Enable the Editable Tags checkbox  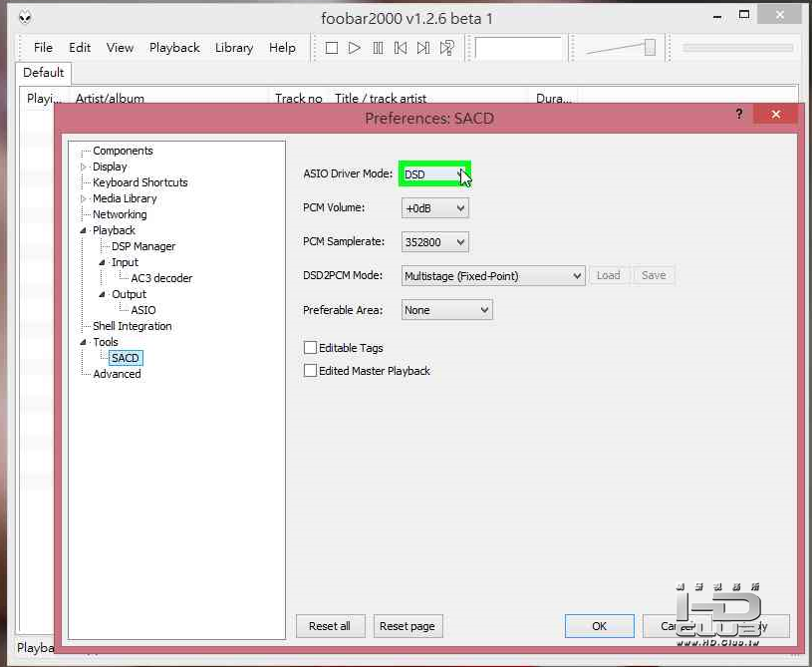coord(310,347)
